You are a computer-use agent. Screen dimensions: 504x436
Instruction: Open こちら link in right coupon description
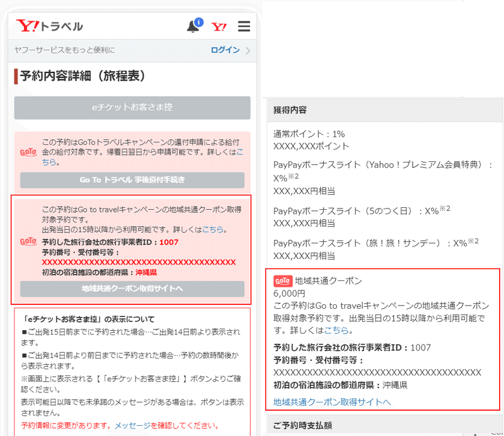(x=336, y=330)
